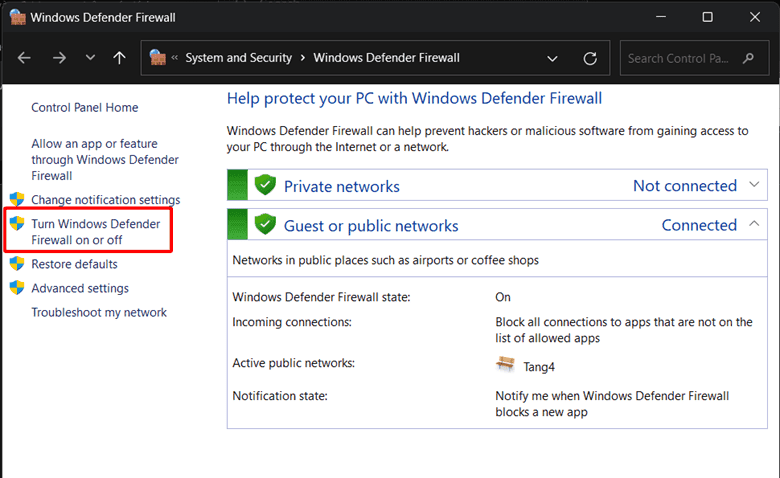
Task: Expand the Private networks section chevron
Action: [754, 185]
